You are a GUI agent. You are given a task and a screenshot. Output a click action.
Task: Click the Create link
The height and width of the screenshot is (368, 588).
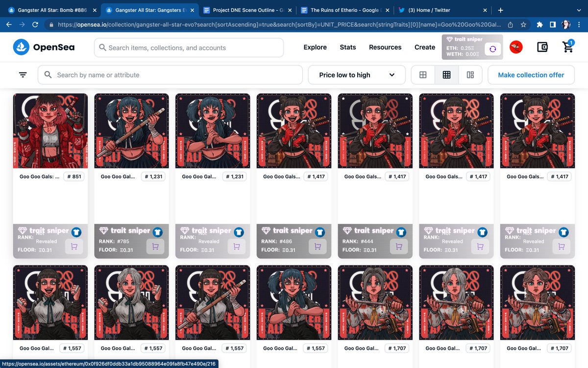[425, 47]
